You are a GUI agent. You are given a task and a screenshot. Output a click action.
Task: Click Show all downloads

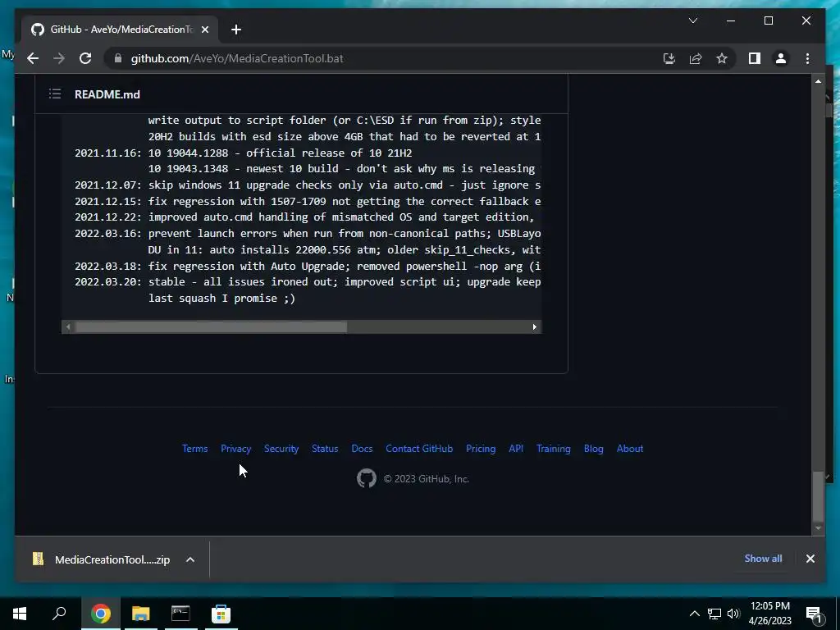[763, 558]
